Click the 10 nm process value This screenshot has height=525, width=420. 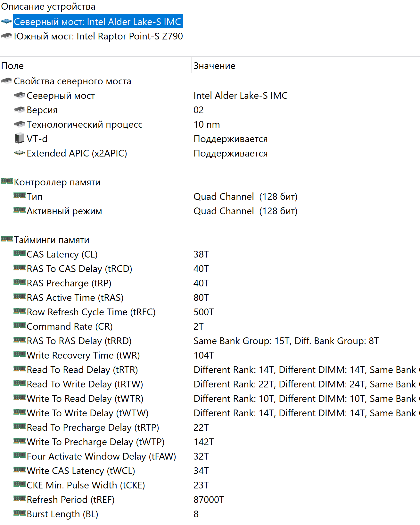pos(207,124)
